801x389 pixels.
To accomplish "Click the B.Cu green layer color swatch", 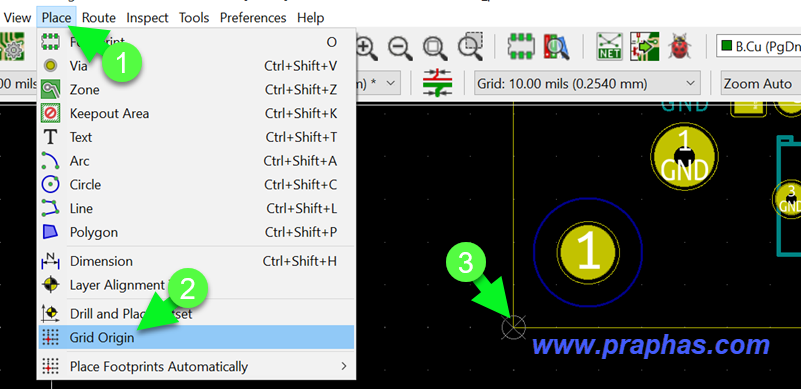I will pyautogui.click(x=726, y=47).
